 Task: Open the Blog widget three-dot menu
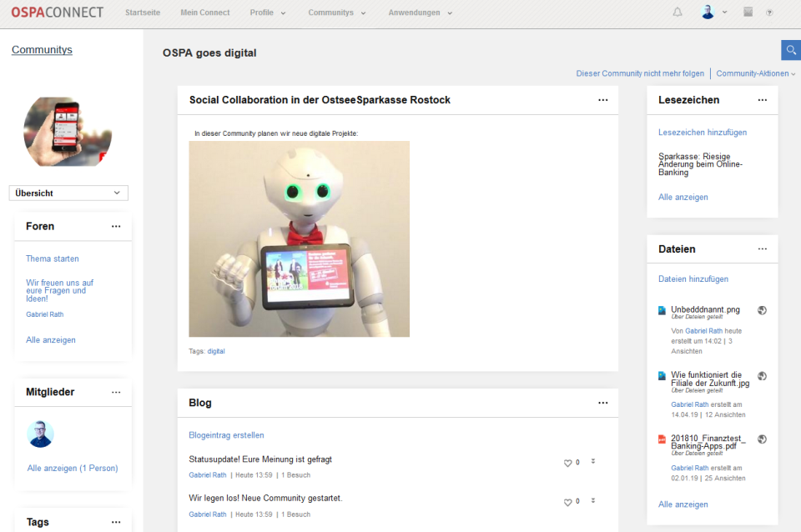pyautogui.click(x=602, y=403)
